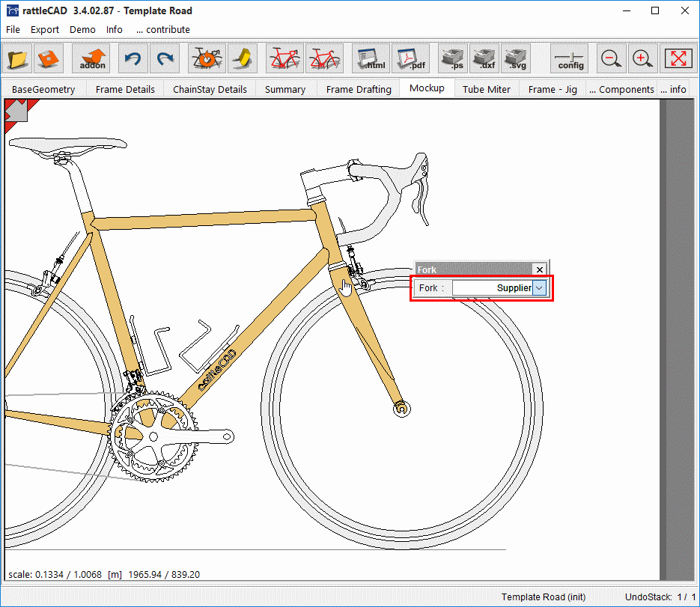
Task: Switch to the Frame - Jig tab
Action: click(553, 89)
